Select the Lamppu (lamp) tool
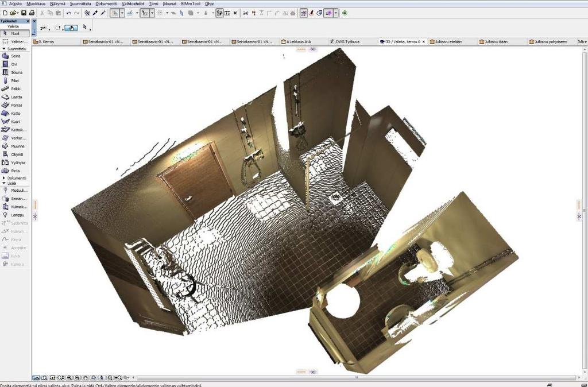 15,215
